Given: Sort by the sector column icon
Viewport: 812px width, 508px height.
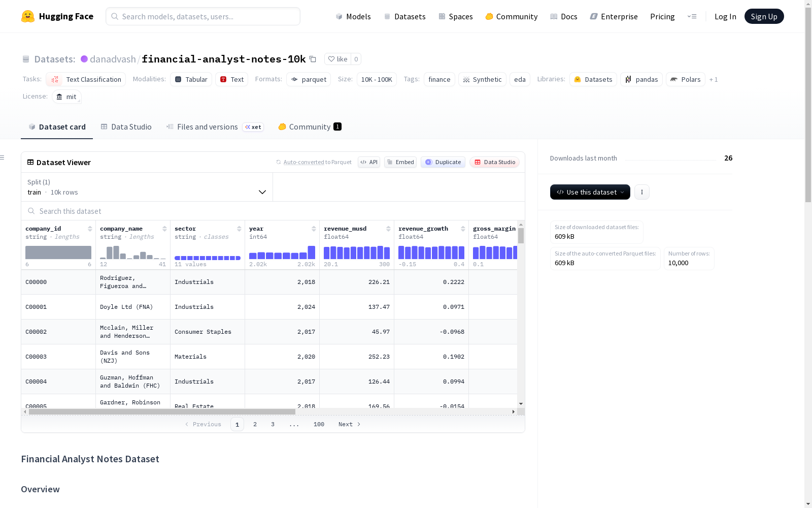Looking at the screenshot, I should (x=239, y=229).
